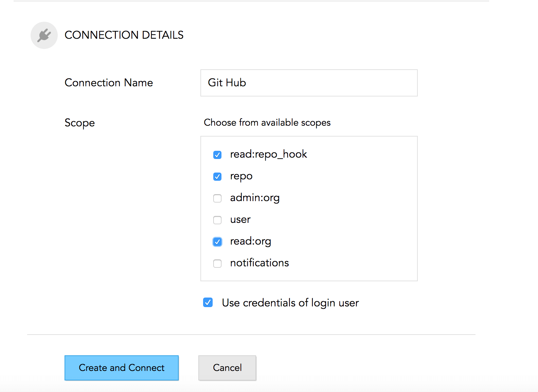Click the Connection Name input field
The width and height of the screenshot is (538, 392).
coord(309,83)
